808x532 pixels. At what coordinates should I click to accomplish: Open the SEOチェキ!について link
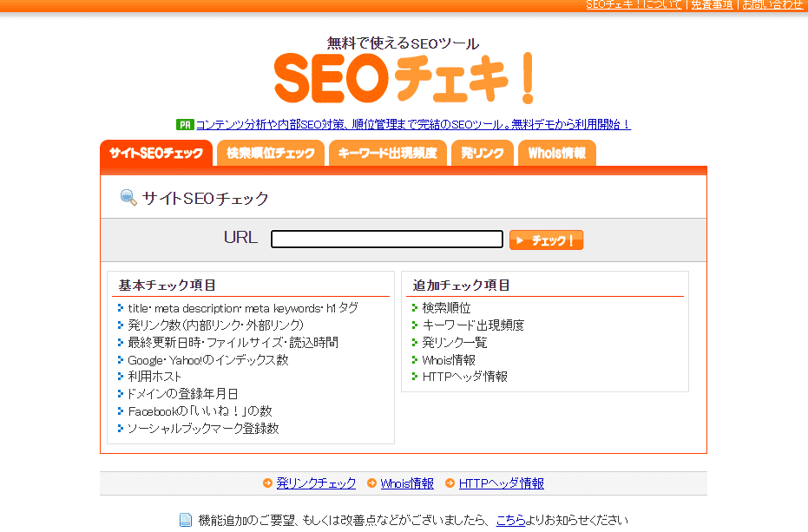click(x=634, y=4)
